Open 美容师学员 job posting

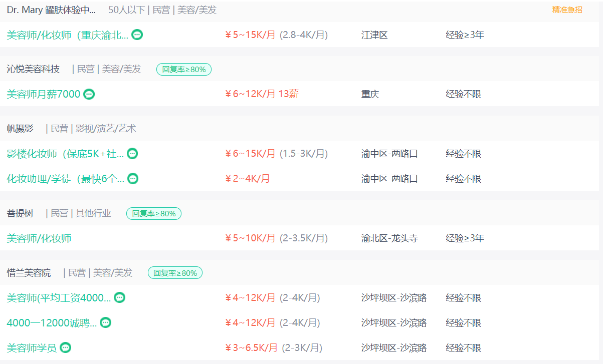(x=32, y=347)
